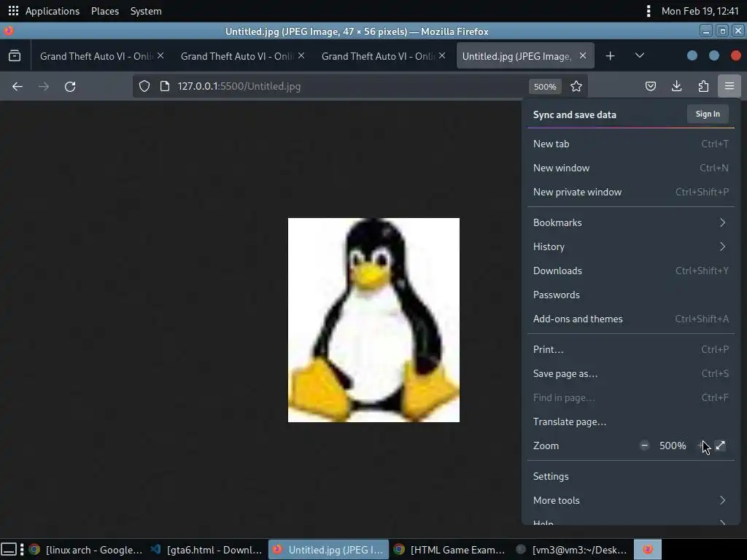Zoom out with the minus button
This screenshot has height=560, width=747.
645,446
